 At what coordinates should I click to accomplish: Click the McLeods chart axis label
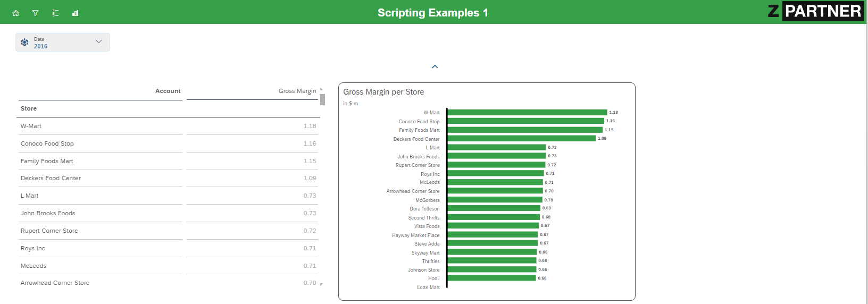(430, 182)
